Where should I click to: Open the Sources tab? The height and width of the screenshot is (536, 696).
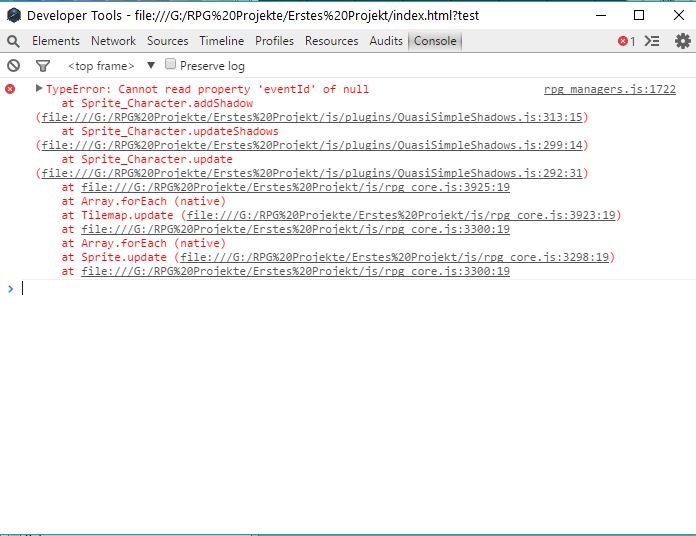(x=168, y=41)
